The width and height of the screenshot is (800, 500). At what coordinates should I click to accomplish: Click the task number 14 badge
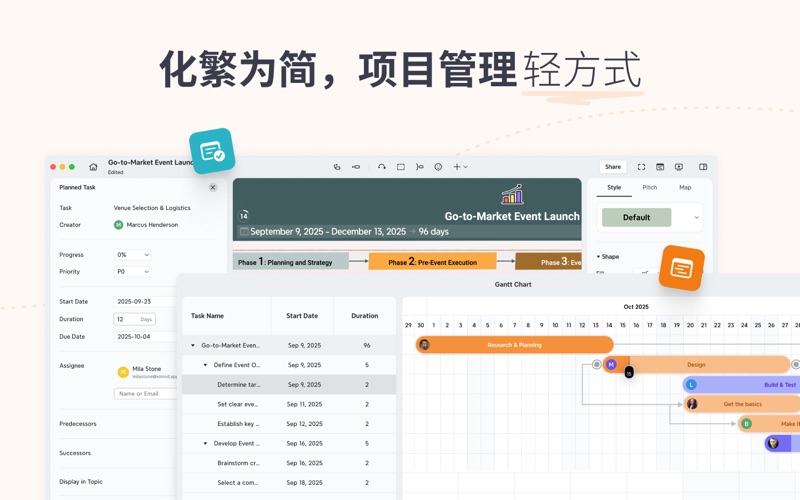click(x=244, y=216)
